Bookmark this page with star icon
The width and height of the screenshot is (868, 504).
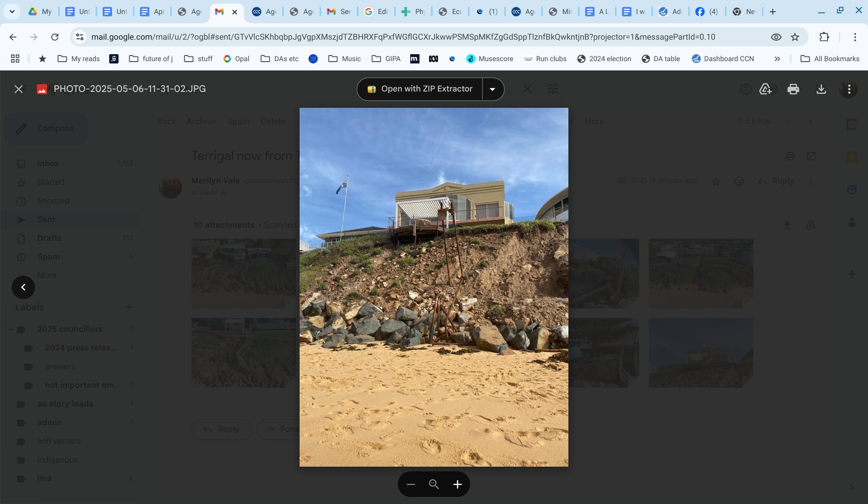[795, 37]
